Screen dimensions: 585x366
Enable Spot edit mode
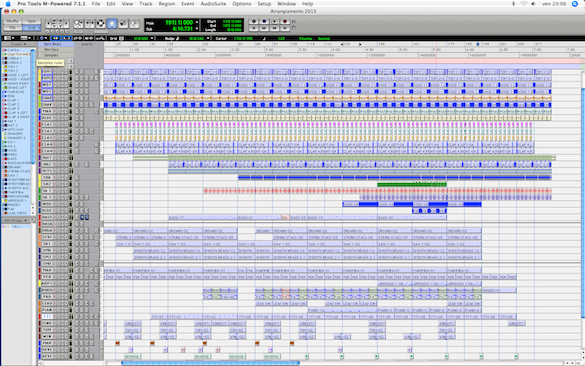(32, 22)
